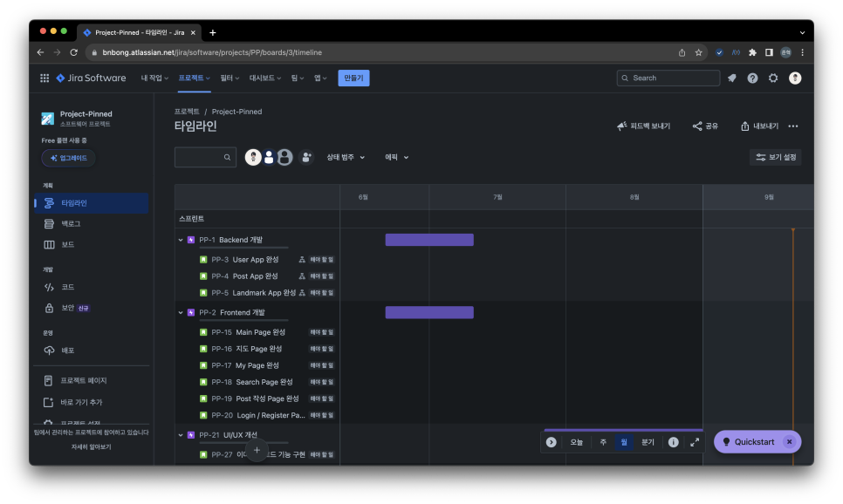The height and width of the screenshot is (504, 843).
Task: Open the Epic filter dropdown
Action: click(x=396, y=157)
